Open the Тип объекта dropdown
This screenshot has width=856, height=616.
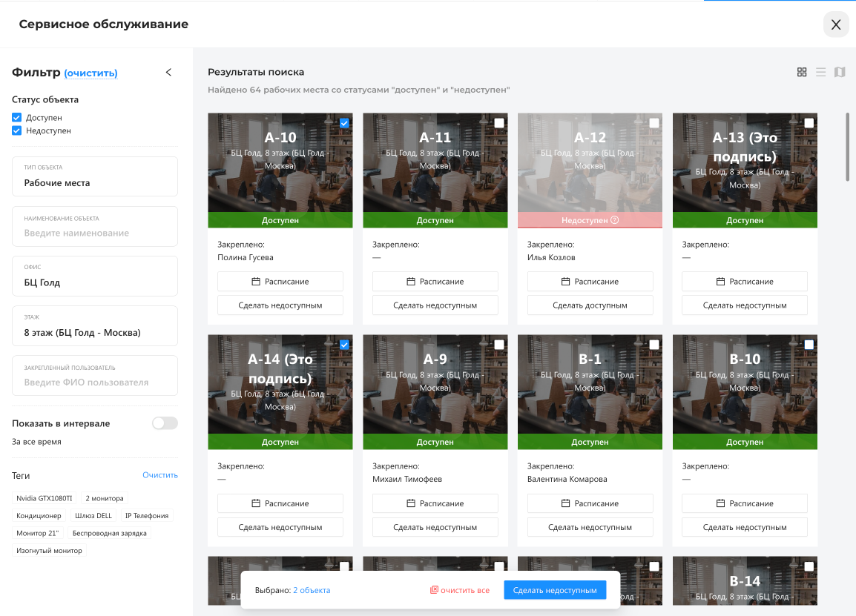pyautogui.click(x=95, y=176)
